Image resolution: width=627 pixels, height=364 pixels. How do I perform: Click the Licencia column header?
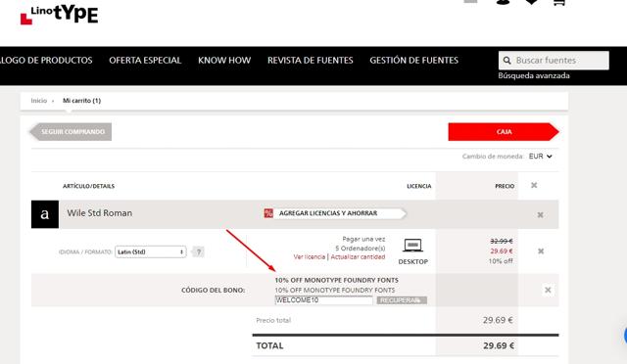pos(418,186)
